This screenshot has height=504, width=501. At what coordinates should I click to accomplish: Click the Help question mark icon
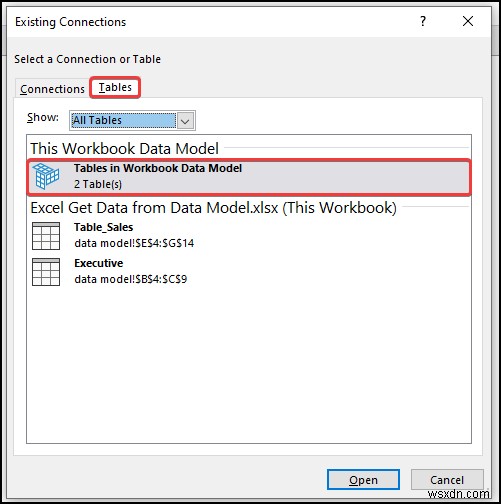coord(423,21)
